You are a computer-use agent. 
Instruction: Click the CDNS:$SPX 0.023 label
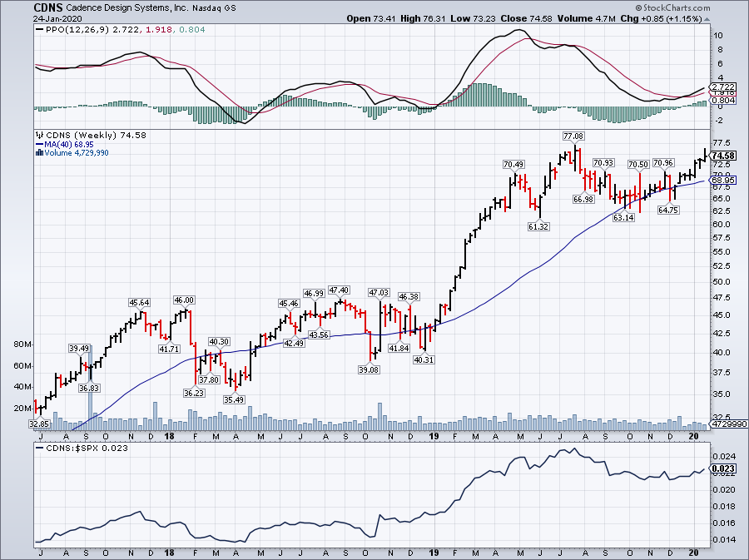point(82,448)
